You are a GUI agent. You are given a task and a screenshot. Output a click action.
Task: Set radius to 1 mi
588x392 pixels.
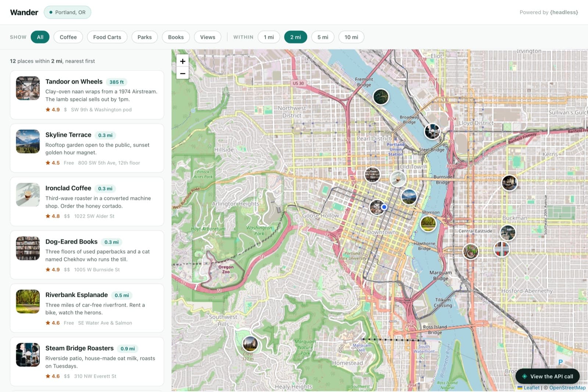[269, 37]
